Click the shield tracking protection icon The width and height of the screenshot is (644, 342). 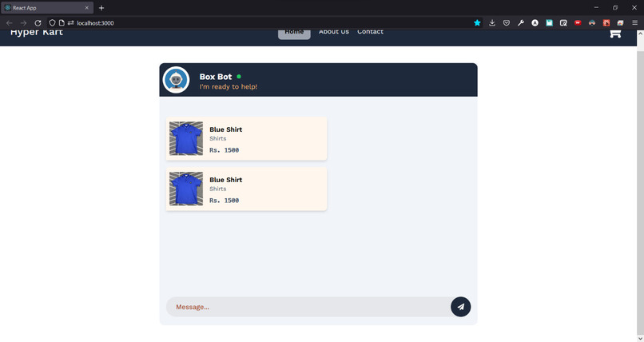[x=52, y=23]
